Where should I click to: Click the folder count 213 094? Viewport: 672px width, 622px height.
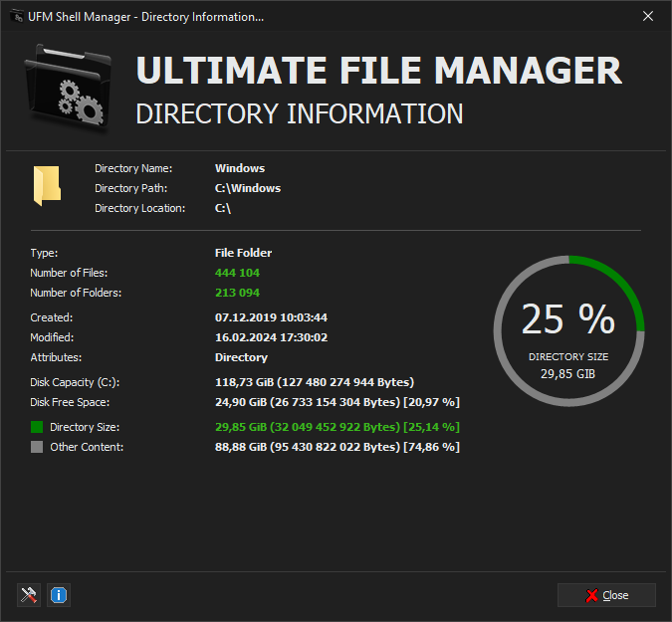pos(237,293)
